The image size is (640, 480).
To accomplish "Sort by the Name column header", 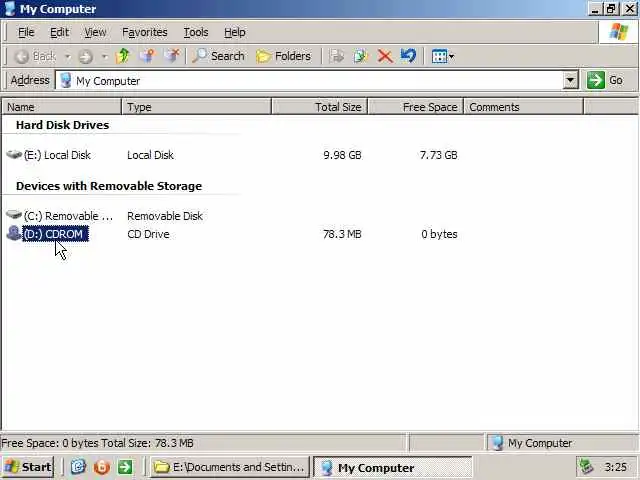I will tap(62, 107).
